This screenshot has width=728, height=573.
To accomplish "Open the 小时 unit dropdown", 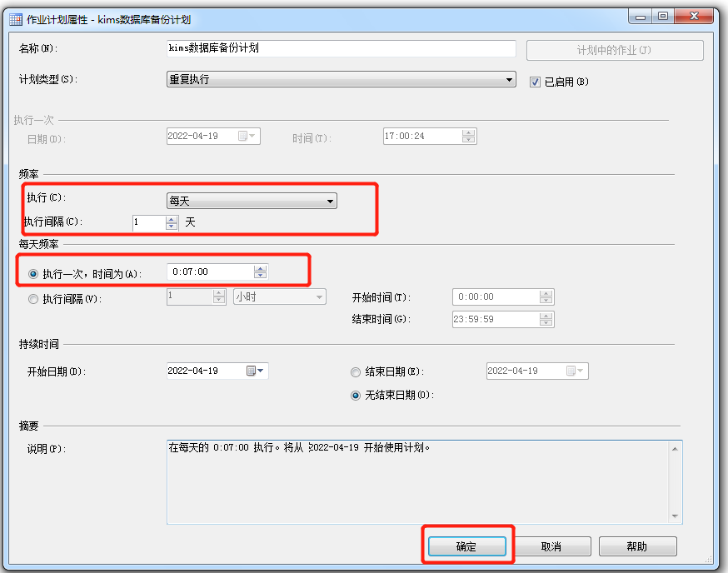I will tap(280, 296).
